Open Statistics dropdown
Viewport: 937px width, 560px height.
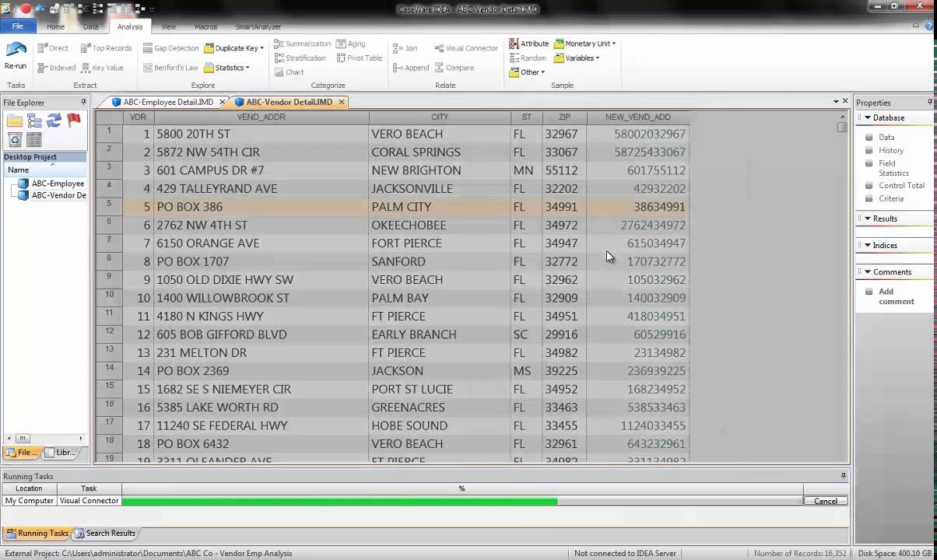click(226, 68)
